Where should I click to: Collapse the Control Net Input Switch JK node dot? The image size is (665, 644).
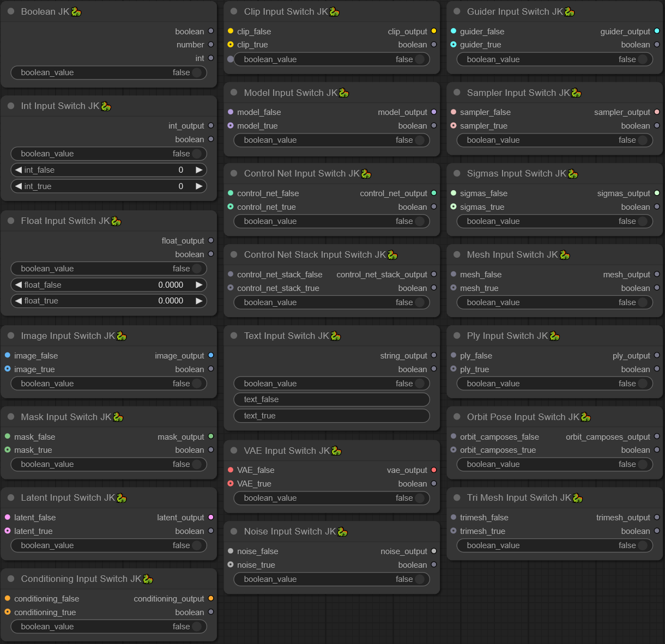[x=234, y=173]
